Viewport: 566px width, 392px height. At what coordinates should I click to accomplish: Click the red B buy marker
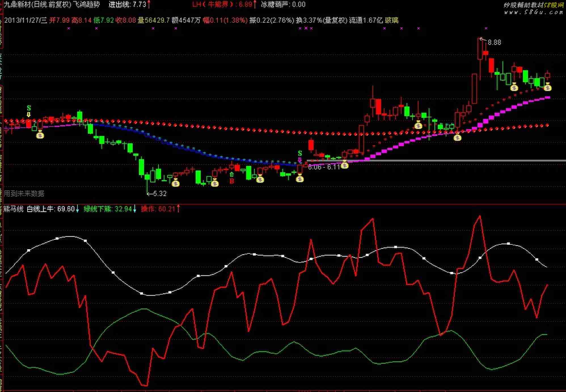point(232,181)
